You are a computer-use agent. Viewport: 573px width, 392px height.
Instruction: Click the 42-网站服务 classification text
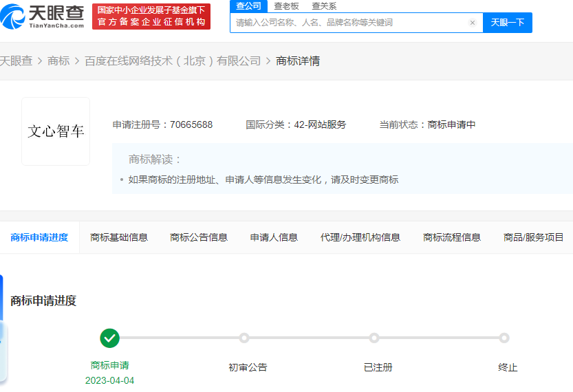(320, 125)
